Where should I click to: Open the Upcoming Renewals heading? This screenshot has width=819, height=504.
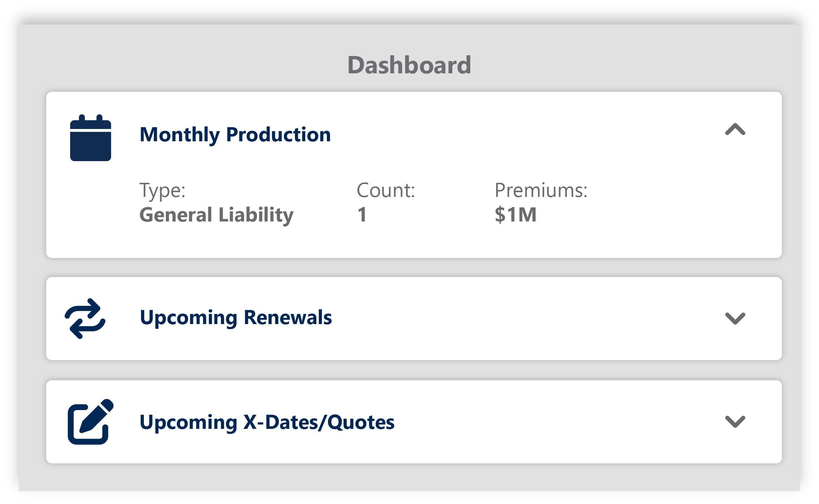[x=236, y=318]
